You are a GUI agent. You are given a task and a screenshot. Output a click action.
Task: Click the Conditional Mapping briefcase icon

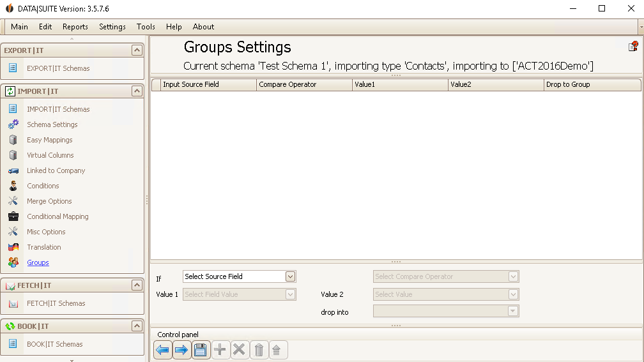coord(13,216)
